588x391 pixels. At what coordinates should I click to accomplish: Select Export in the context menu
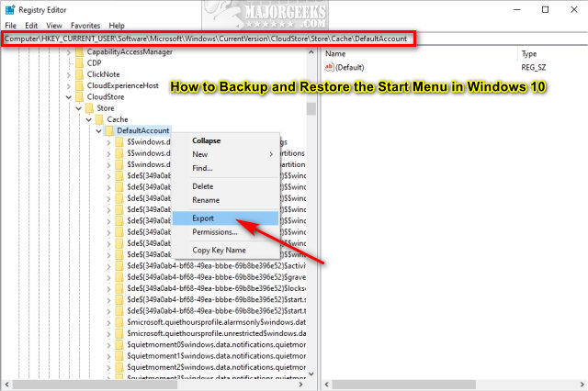click(x=225, y=218)
